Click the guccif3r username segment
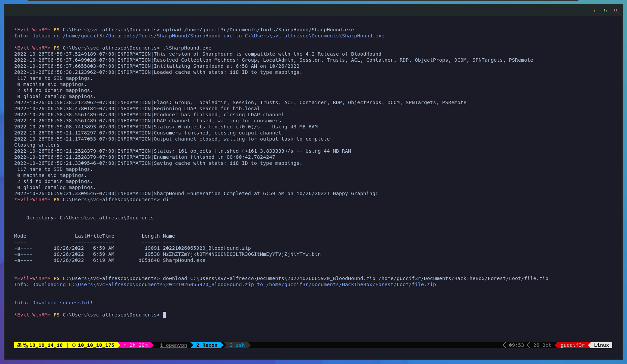The image size is (627, 364). tap(572, 345)
